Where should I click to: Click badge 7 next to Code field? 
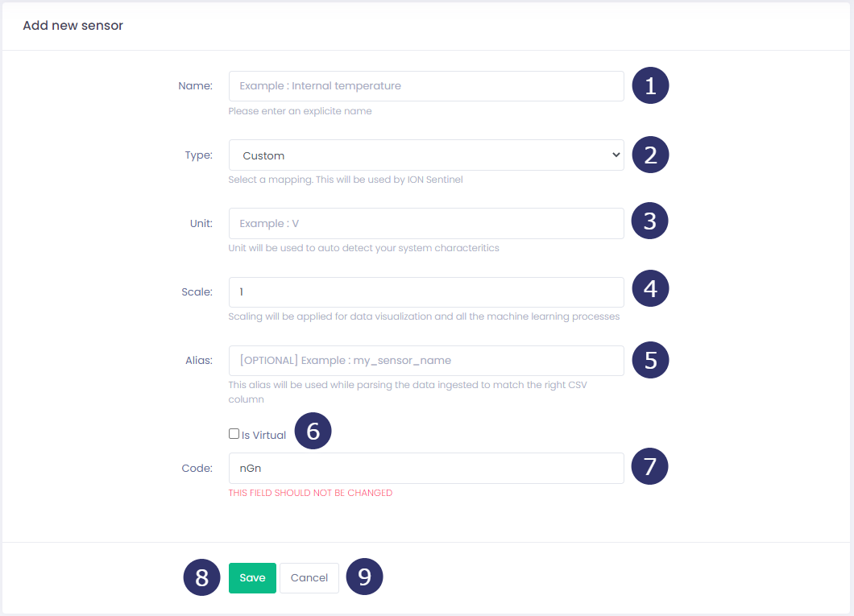pos(650,466)
